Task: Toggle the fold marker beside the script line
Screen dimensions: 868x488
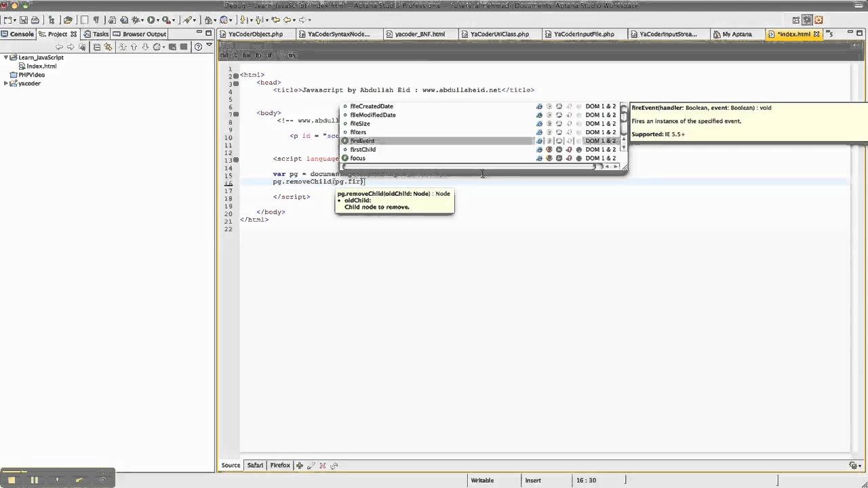Action: 236,159
